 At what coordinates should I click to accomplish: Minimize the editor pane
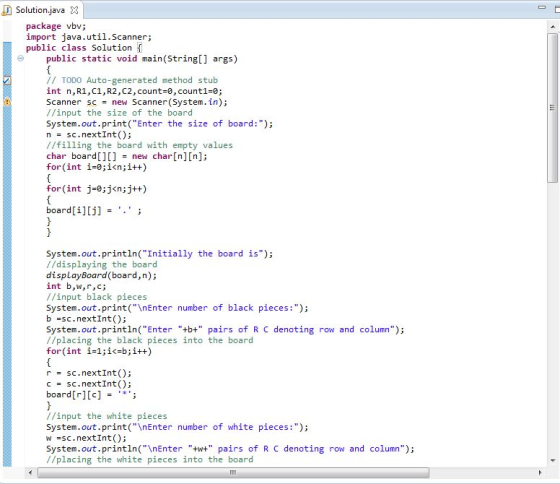tap(542, 7)
